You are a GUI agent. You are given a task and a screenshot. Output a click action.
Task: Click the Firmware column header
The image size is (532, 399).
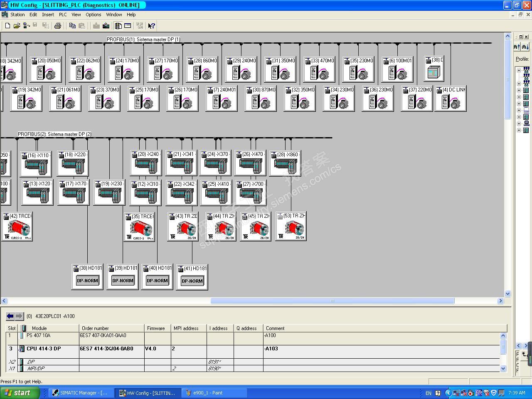[158, 328]
